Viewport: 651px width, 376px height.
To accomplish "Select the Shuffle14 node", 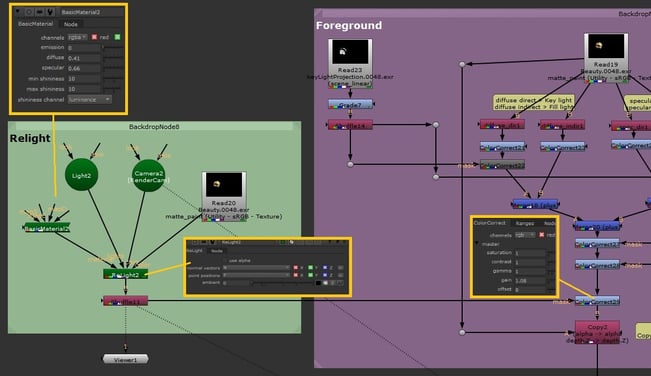I will [x=350, y=125].
